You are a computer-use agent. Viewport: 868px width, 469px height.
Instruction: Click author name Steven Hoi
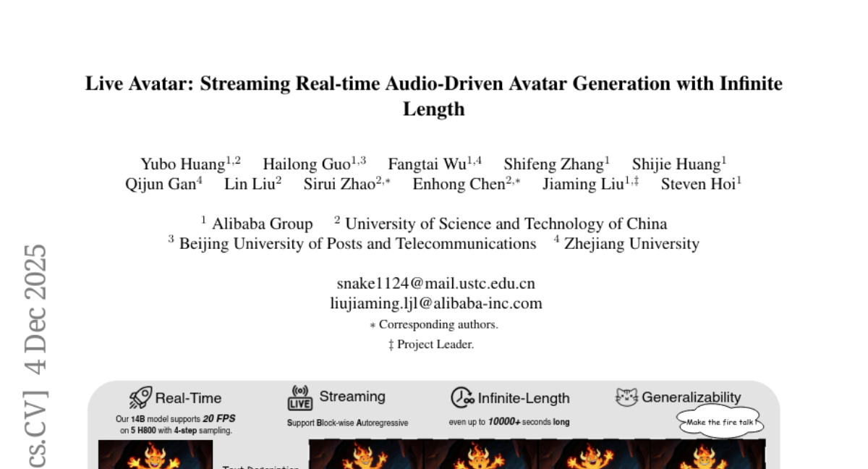click(x=697, y=184)
